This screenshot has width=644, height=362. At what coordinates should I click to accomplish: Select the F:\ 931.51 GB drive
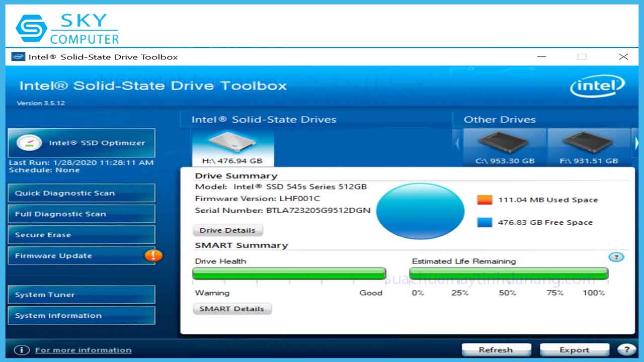pos(588,148)
